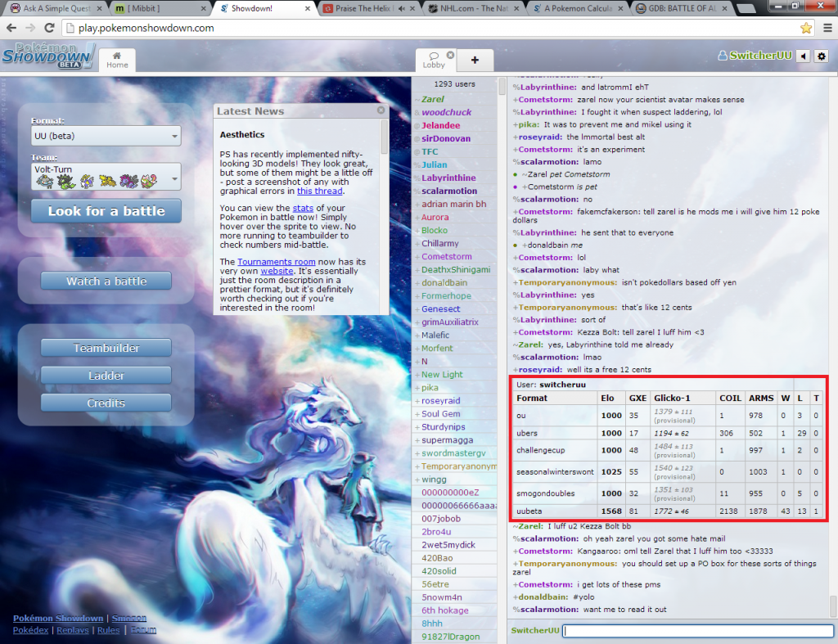Select user Cometstorm in the user list
Image resolution: width=838 pixels, height=644 pixels.
coord(446,256)
